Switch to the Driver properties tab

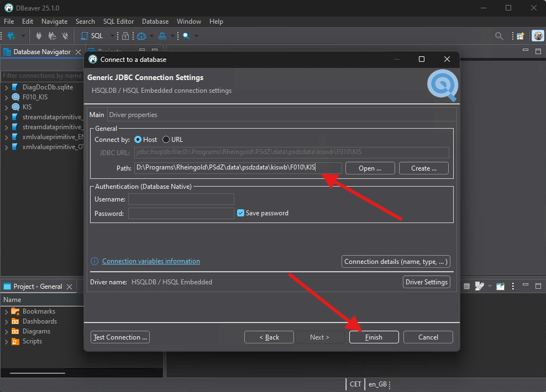click(x=133, y=114)
